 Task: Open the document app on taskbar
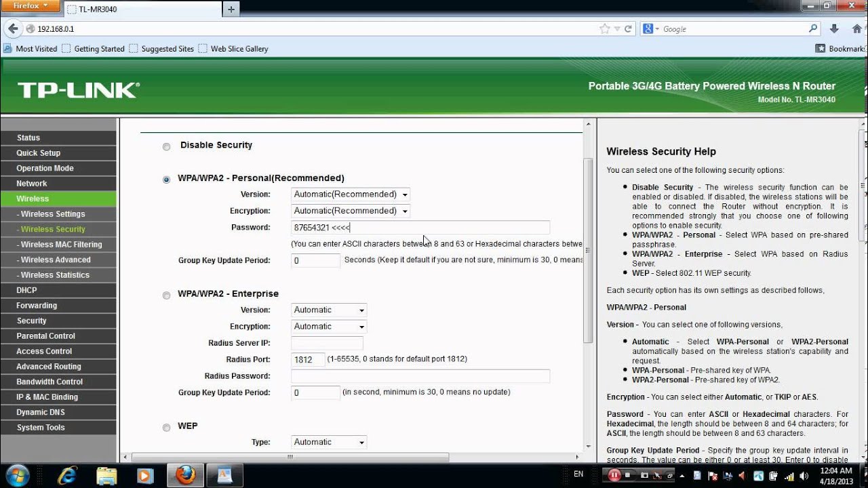pos(223,475)
